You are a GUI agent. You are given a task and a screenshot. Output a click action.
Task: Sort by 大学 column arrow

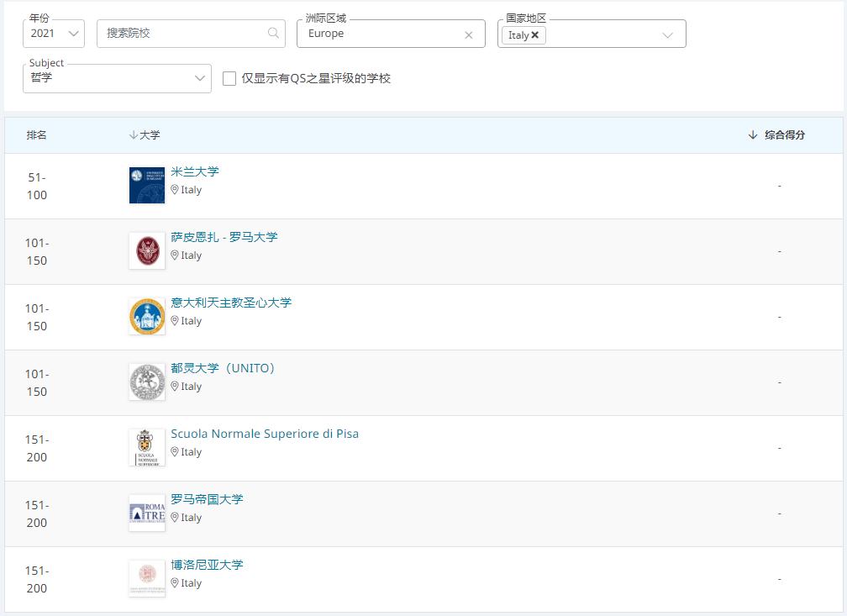click(x=133, y=135)
